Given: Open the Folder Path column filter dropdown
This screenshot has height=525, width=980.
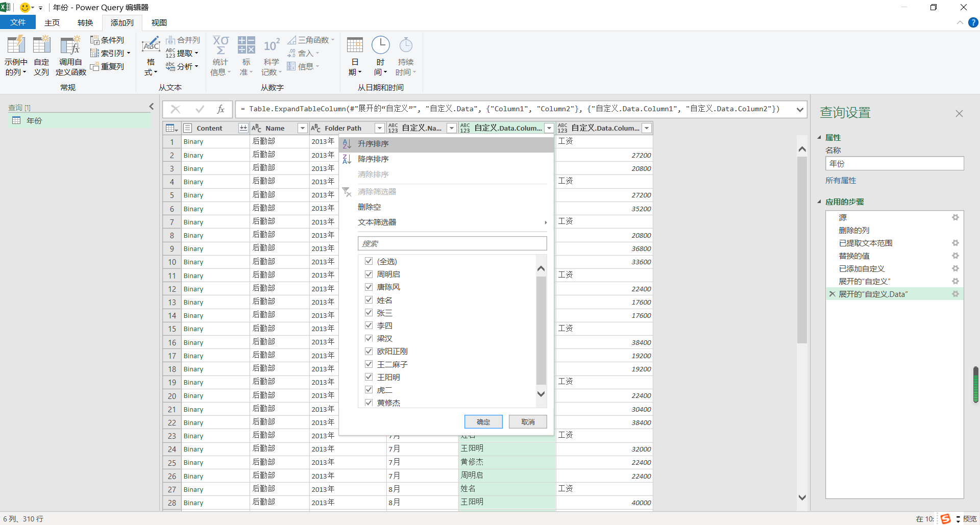Looking at the screenshot, I should coord(380,128).
